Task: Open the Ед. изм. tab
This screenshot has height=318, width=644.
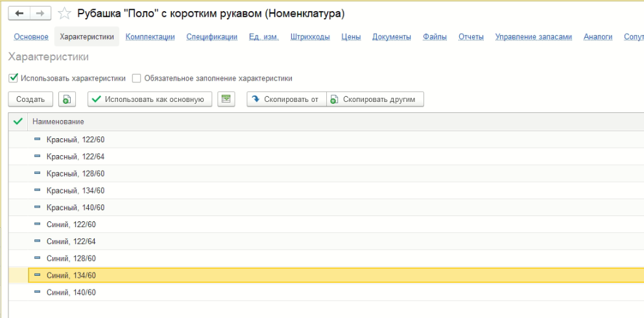Action: tap(264, 37)
